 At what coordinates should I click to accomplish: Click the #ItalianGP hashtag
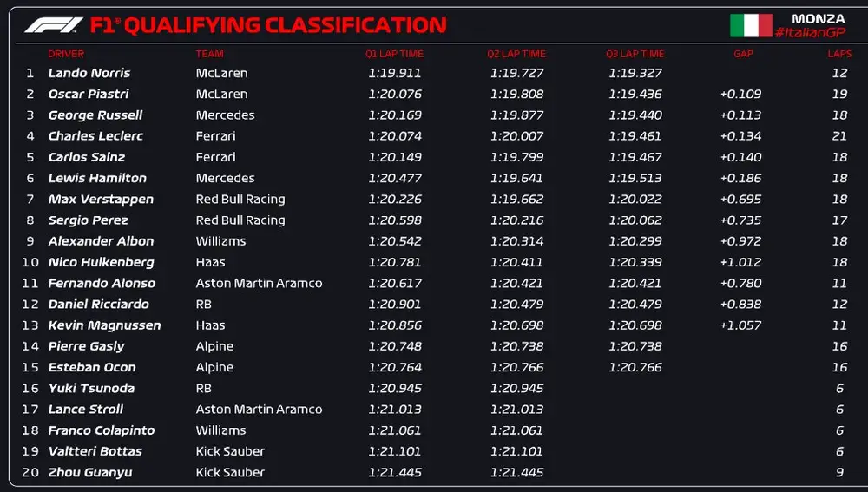tap(809, 32)
